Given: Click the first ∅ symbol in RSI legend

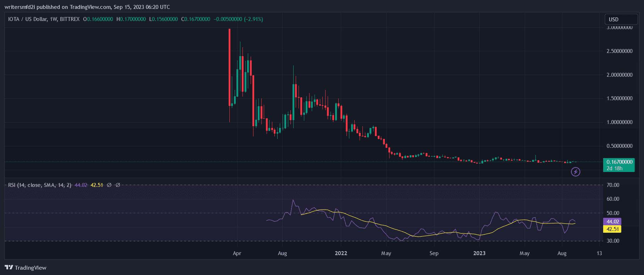Looking at the screenshot, I should tap(109, 185).
